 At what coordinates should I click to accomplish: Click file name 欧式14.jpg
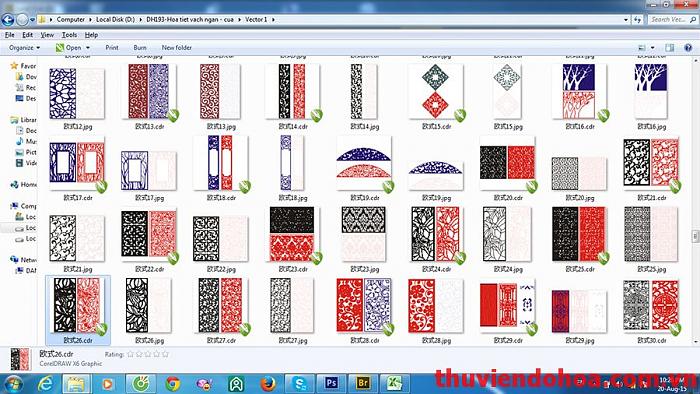364,126
